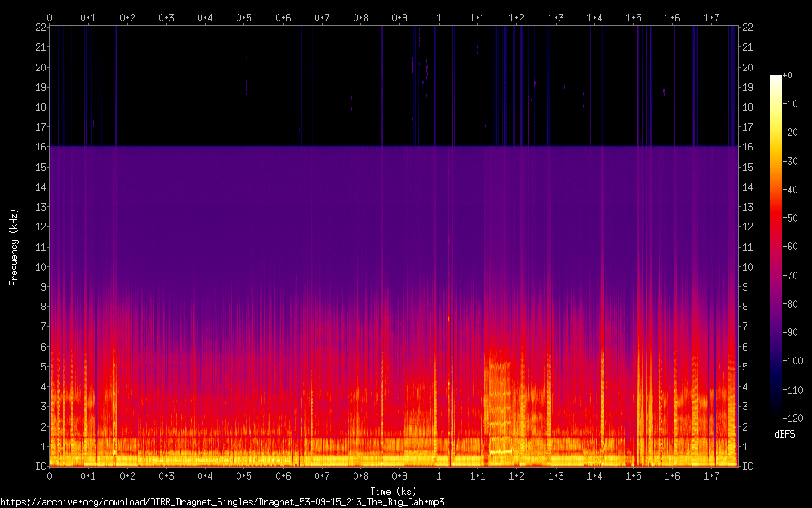Click the Time (ks) axis title
812x508 pixels.
point(394,491)
